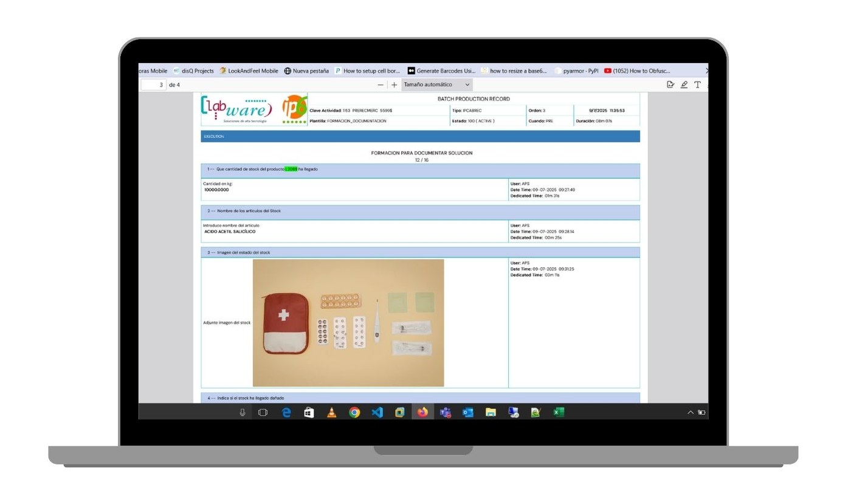Click the '10000.0000' quantity value
The image size is (851, 504).
pyautogui.click(x=216, y=190)
